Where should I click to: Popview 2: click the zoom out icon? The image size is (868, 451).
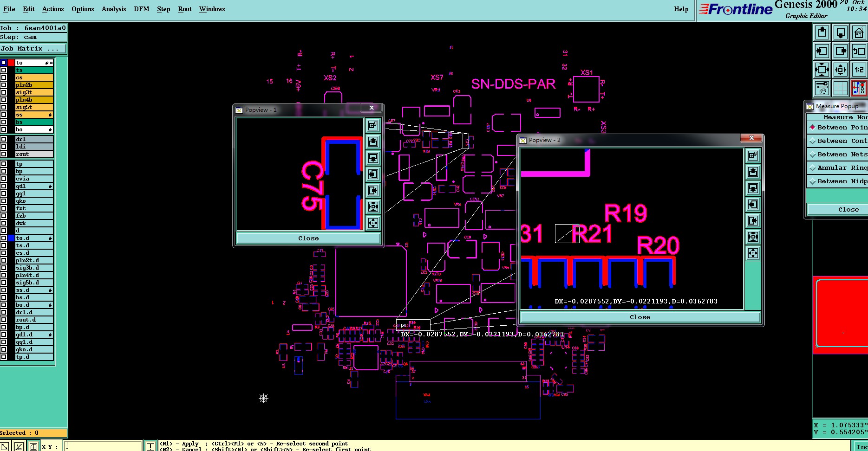[x=753, y=253]
